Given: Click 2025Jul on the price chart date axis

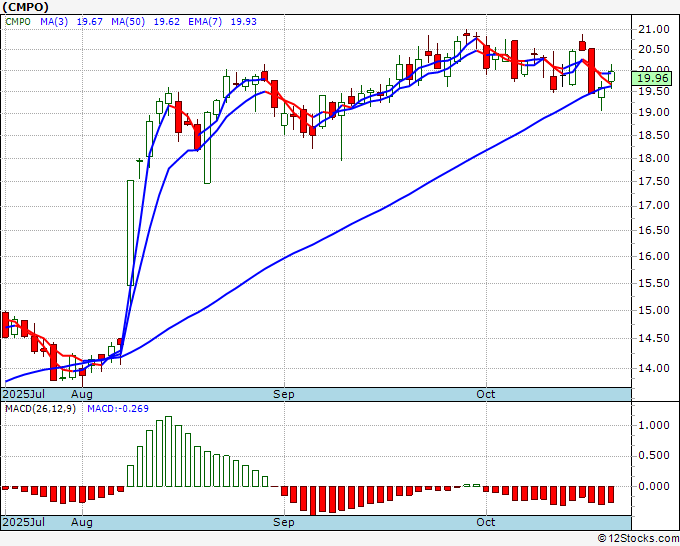Looking at the screenshot, I should (x=23, y=394).
